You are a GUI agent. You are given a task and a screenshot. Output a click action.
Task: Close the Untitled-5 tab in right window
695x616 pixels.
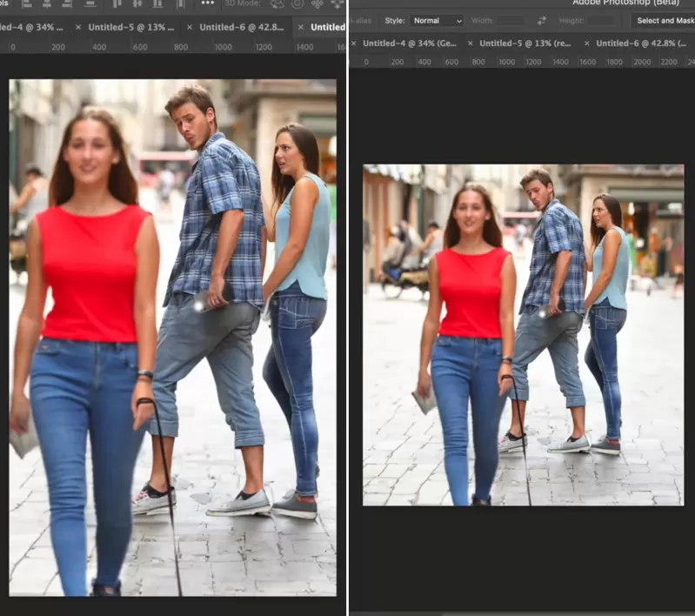470,43
